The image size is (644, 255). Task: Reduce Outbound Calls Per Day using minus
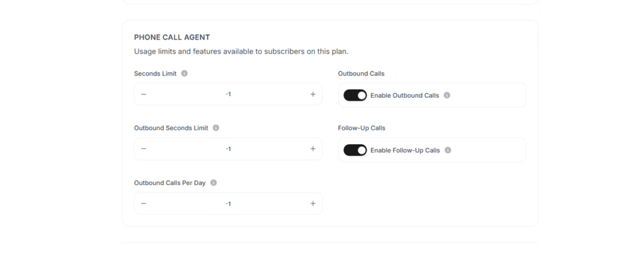143,203
